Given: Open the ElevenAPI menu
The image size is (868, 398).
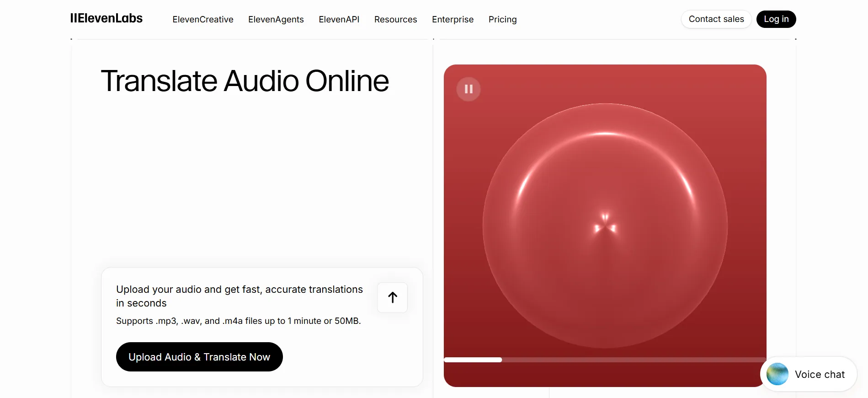Looking at the screenshot, I should [339, 19].
